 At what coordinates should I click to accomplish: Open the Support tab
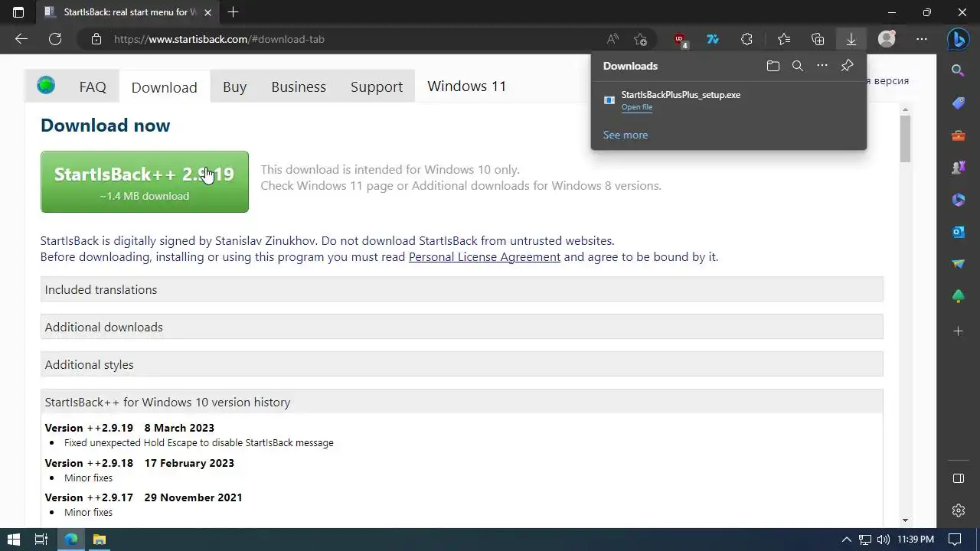pyautogui.click(x=376, y=86)
